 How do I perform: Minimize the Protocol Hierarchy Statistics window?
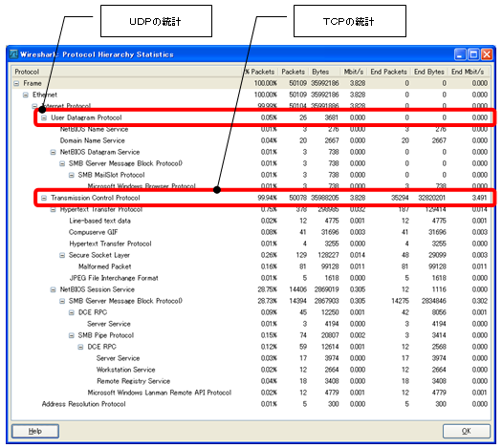[x=460, y=54]
